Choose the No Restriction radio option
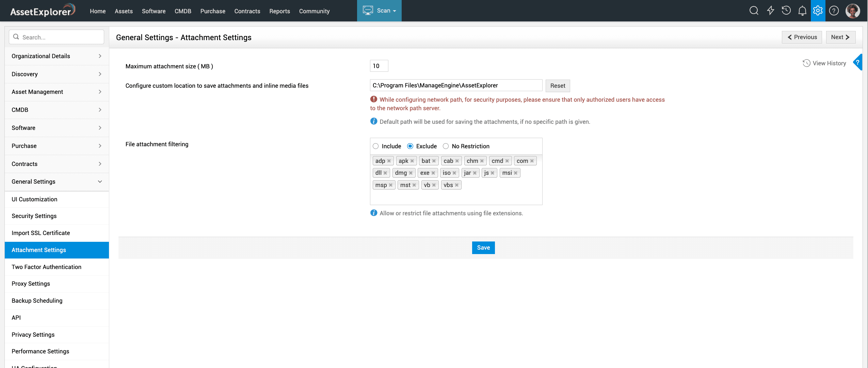 446,146
